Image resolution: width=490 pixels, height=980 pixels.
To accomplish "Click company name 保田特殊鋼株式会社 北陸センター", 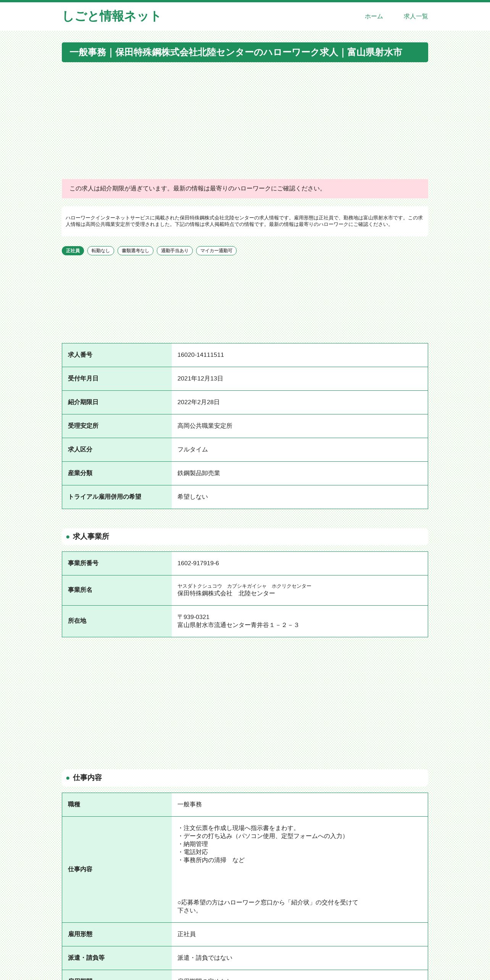I will coord(226,593).
